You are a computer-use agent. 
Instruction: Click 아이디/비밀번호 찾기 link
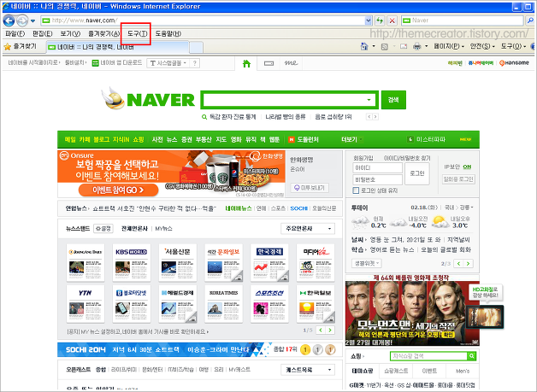pos(407,158)
